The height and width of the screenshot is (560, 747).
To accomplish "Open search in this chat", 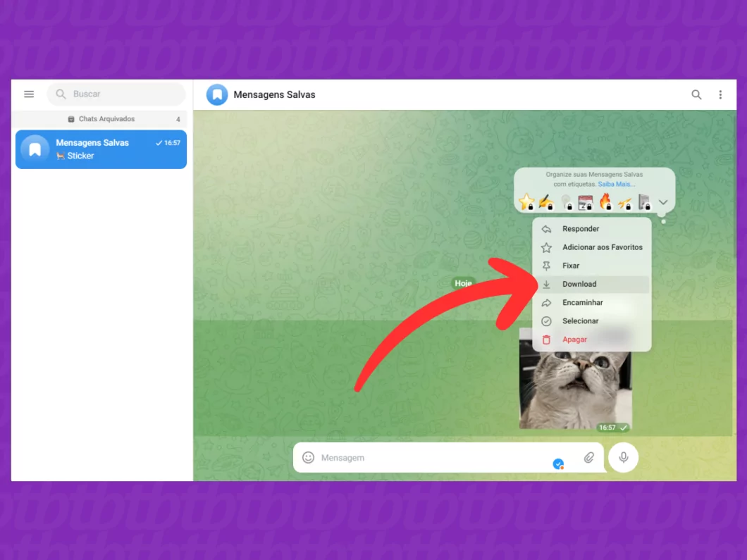I will (x=696, y=94).
